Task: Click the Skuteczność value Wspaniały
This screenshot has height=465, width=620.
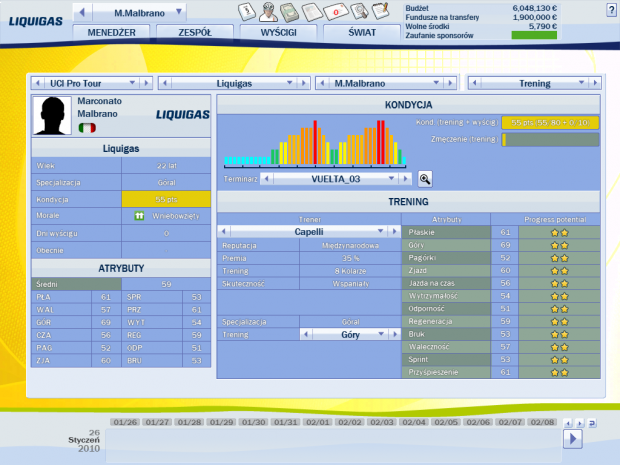Action: [x=350, y=284]
